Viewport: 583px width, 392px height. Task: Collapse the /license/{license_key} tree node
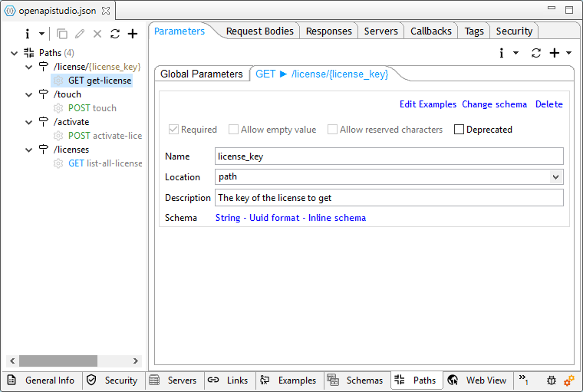click(29, 67)
